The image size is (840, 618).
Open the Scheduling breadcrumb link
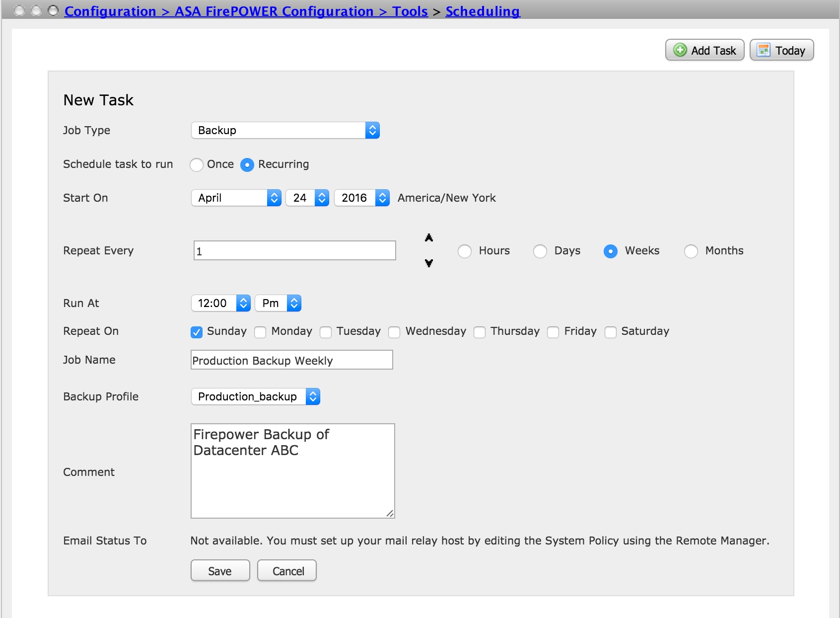483,11
